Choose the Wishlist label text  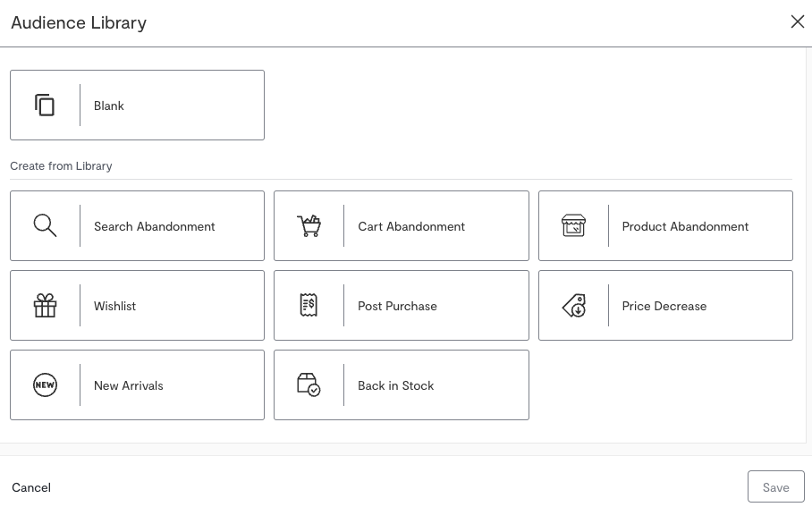tap(115, 306)
